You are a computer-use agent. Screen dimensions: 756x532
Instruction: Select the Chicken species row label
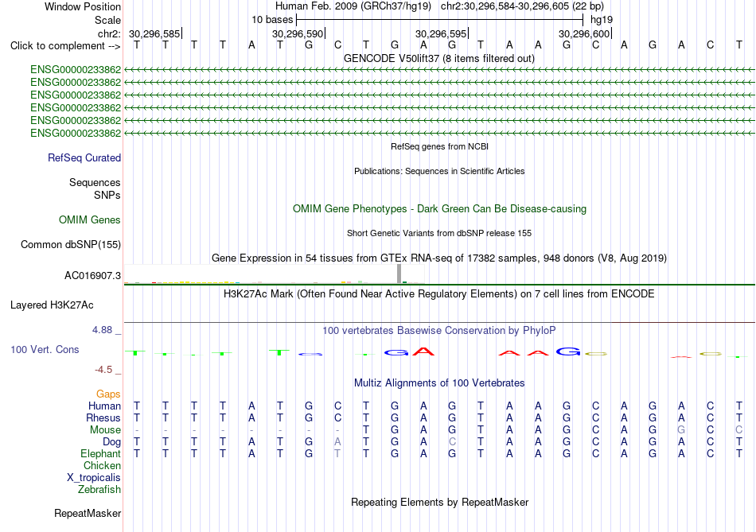coord(102,465)
